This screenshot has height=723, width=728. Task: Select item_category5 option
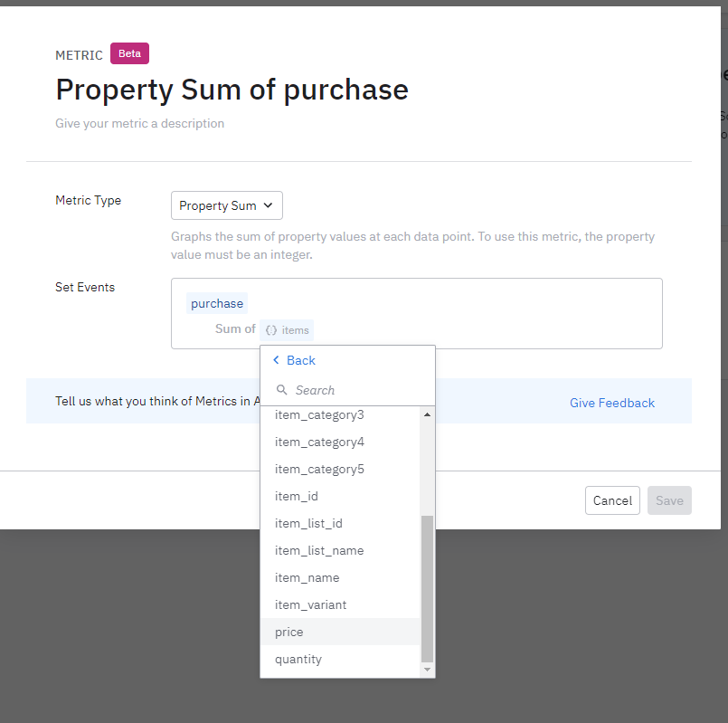[x=319, y=469]
